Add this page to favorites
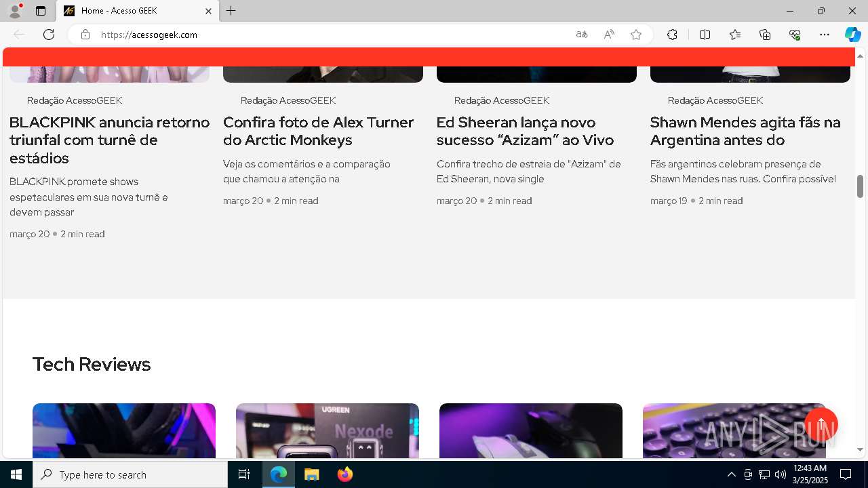 pos(636,35)
